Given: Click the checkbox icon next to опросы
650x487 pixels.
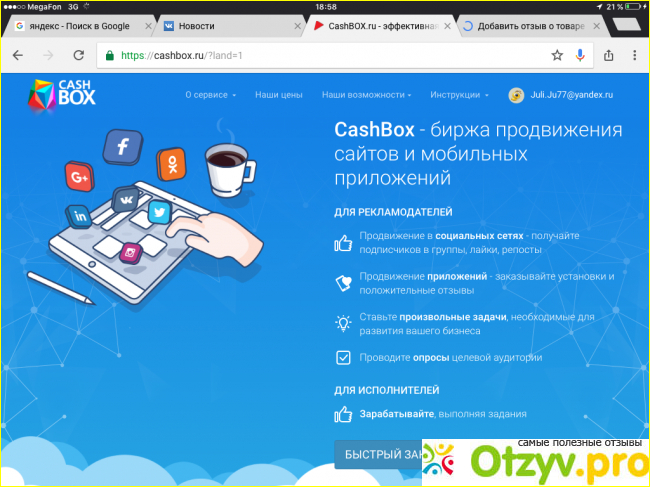Looking at the screenshot, I should [343, 358].
